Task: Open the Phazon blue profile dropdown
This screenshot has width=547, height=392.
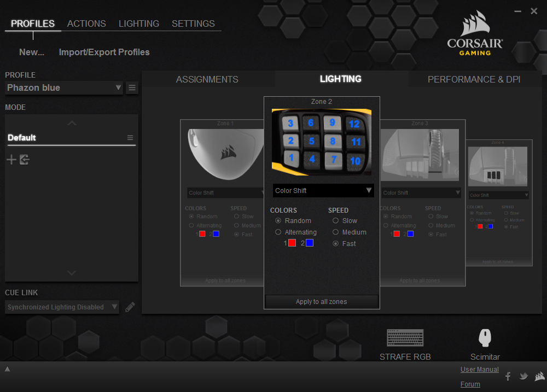Action: click(x=64, y=88)
